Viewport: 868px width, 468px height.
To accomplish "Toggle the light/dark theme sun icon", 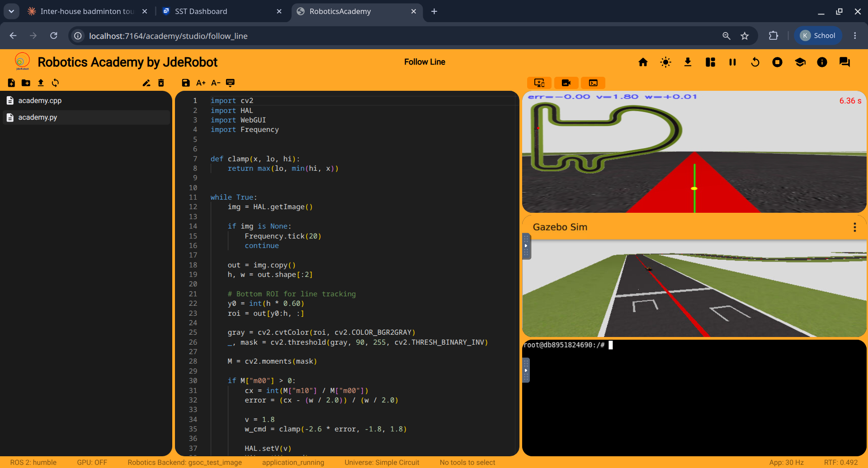I will pos(665,62).
